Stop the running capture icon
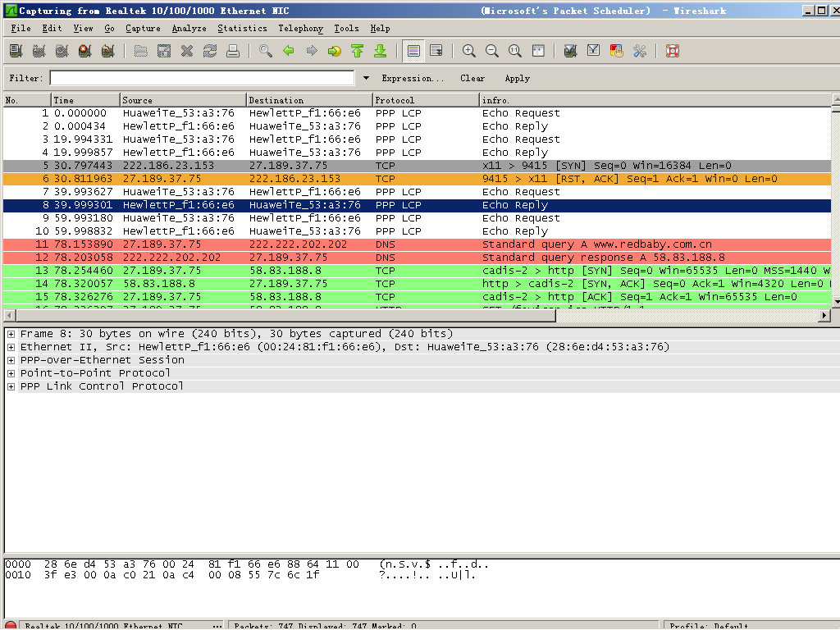Viewport: 840px width, 630px height. click(x=85, y=51)
